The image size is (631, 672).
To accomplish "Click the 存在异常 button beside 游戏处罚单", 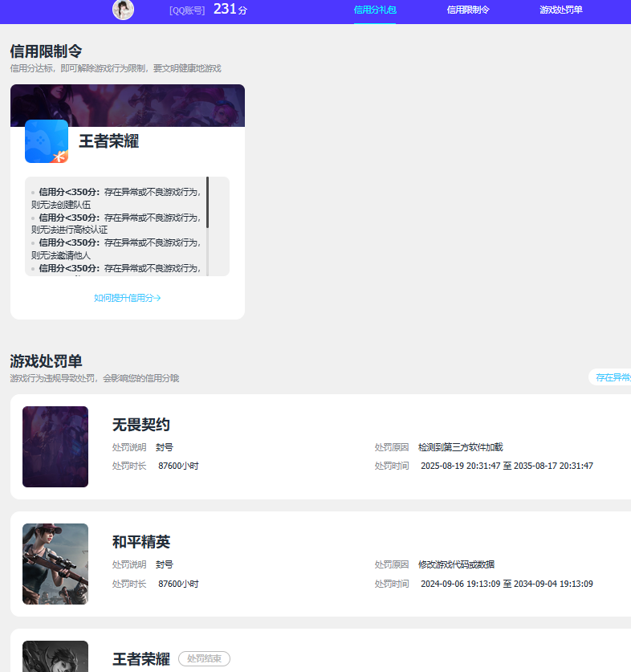I will (x=610, y=377).
